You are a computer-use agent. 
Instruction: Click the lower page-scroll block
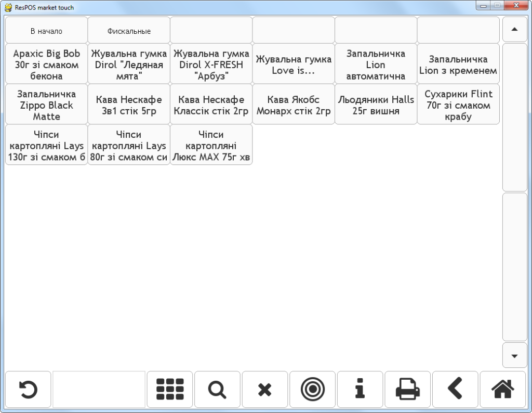point(514,267)
